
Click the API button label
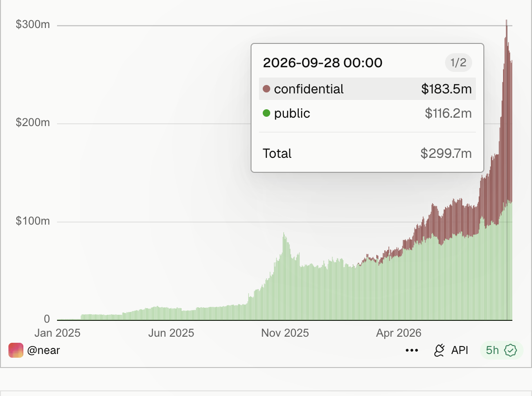pyautogui.click(x=460, y=350)
